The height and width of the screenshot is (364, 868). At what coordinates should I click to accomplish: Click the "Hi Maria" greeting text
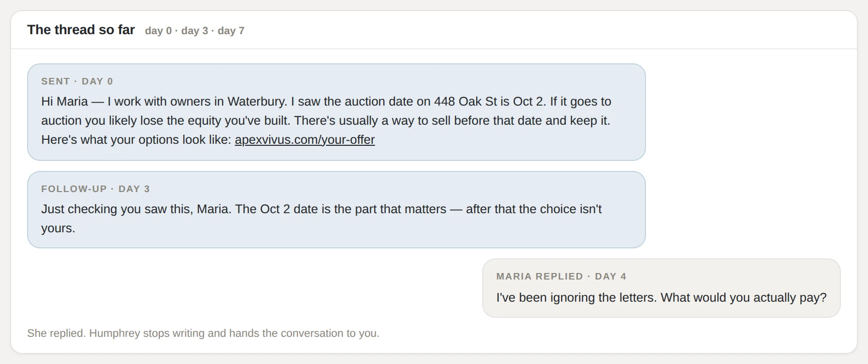[64, 102]
